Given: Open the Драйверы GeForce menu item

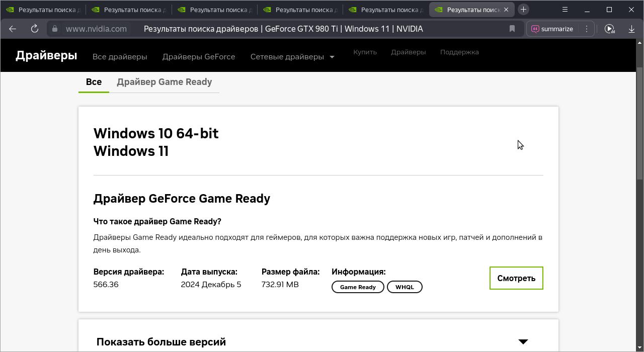Looking at the screenshot, I should (199, 57).
